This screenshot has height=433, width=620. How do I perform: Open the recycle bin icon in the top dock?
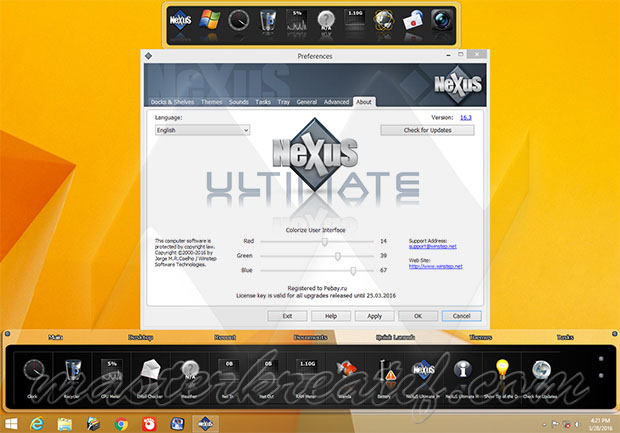[268, 20]
